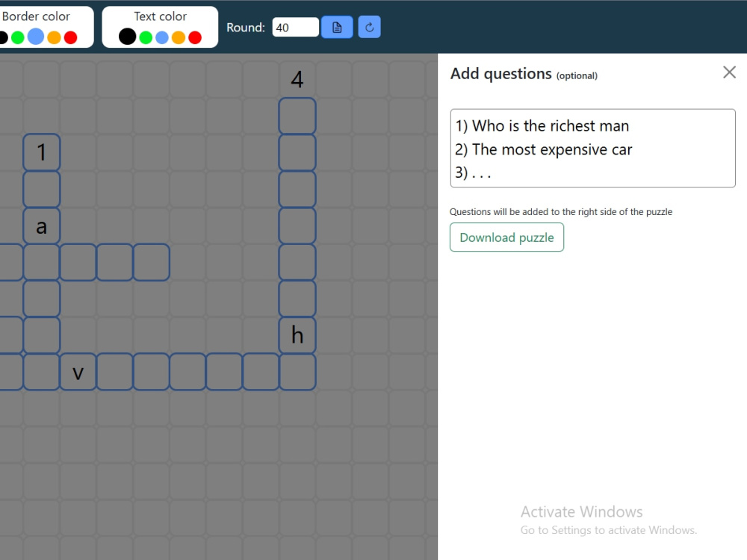
Task: Click the empty cell directly below letter h
Action: (297, 372)
